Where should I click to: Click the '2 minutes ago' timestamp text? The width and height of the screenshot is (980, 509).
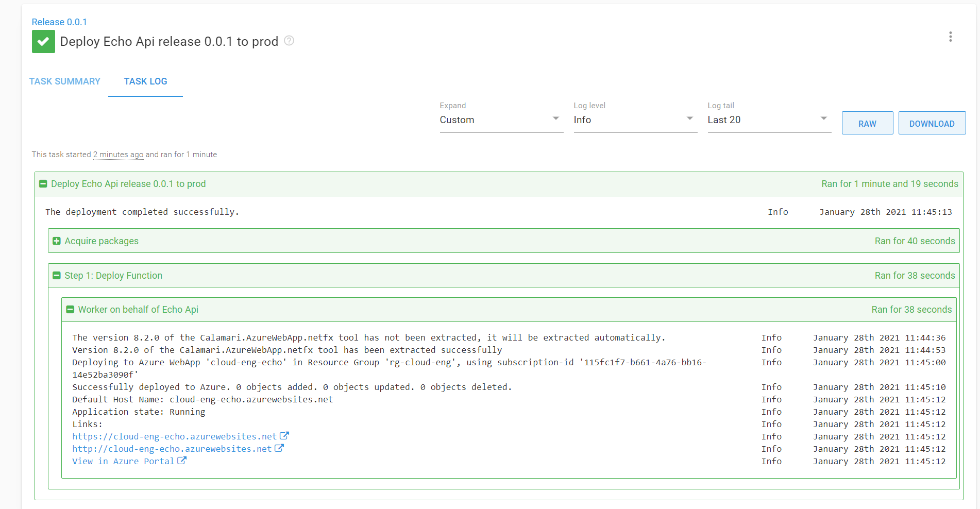click(x=118, y=155)
